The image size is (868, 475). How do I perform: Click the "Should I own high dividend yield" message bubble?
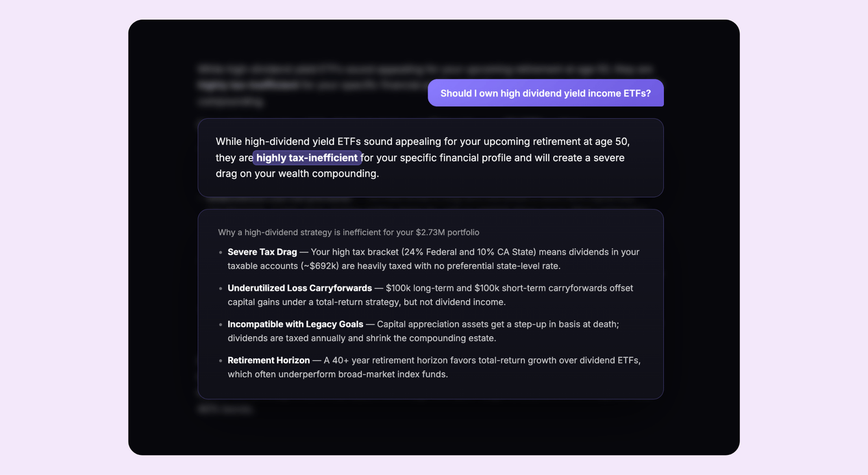[x=545, y=93]
